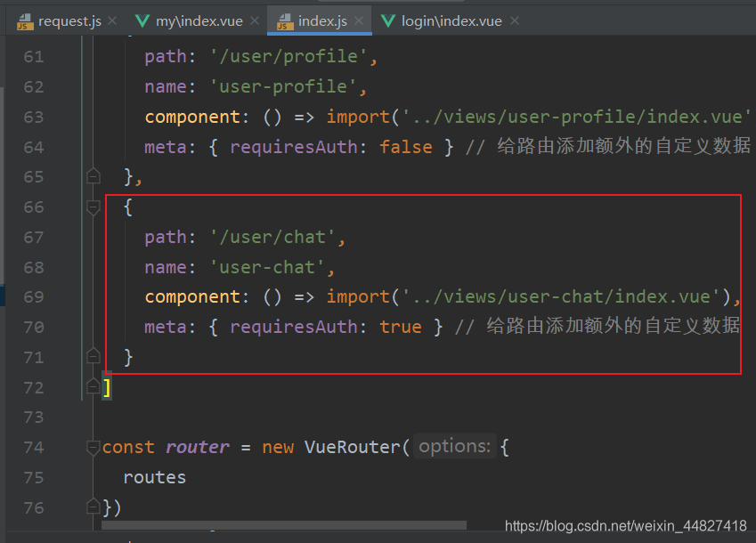
Task: Click the 'user-profile' name string
Action: click(283, 86)
